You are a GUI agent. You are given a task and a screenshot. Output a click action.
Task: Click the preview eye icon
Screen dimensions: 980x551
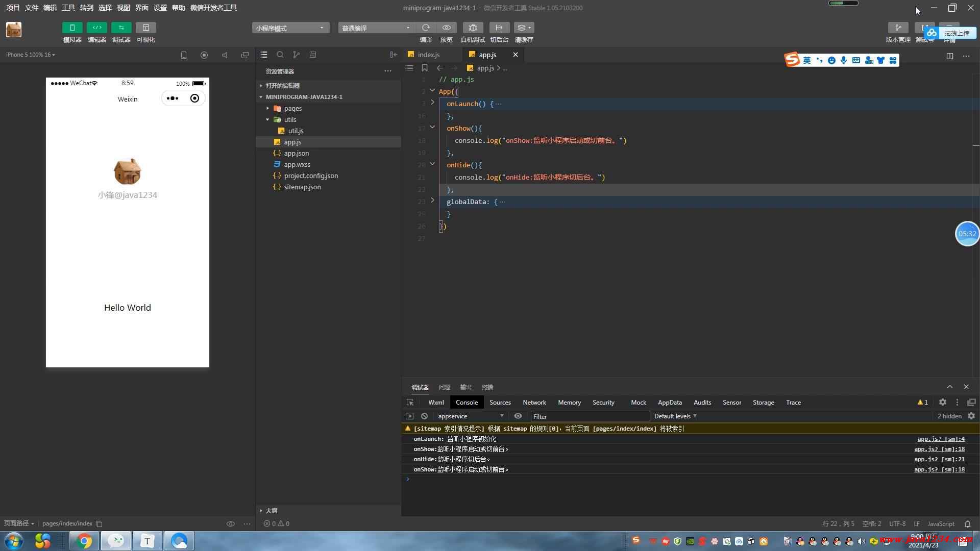click(x=447, y=28)
